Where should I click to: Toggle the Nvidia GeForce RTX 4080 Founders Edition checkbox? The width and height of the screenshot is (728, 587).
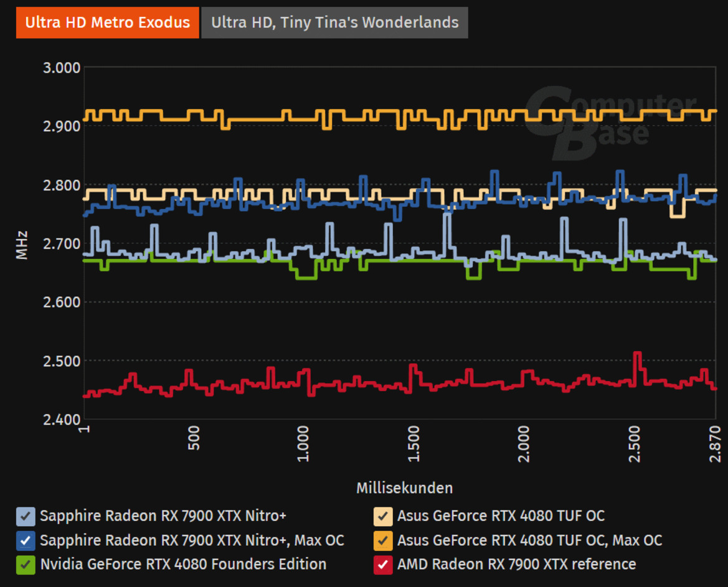(24, 565)
